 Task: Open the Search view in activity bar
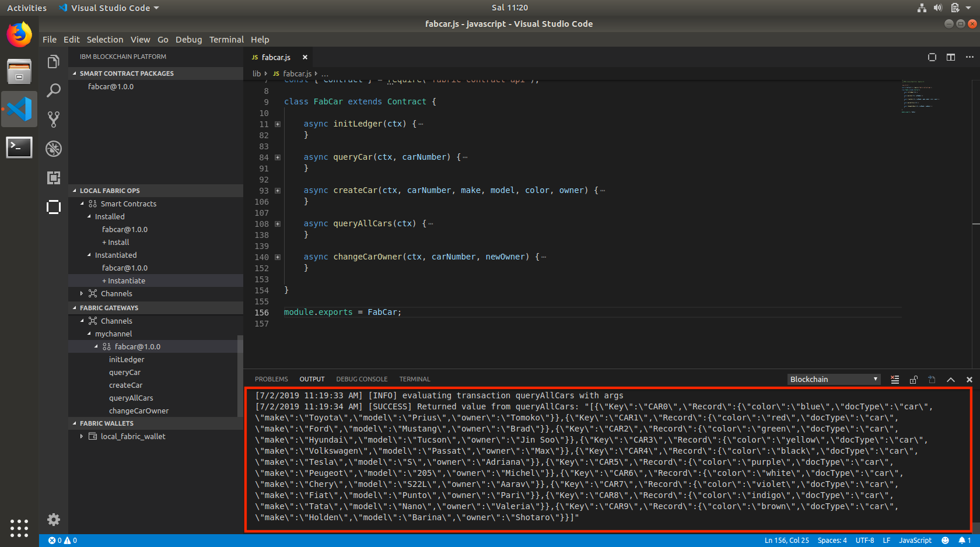[x=54, y=90]
